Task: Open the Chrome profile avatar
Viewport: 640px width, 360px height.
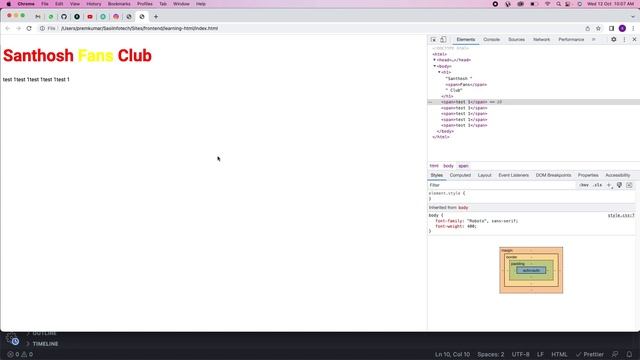Action: click(622, 29)
